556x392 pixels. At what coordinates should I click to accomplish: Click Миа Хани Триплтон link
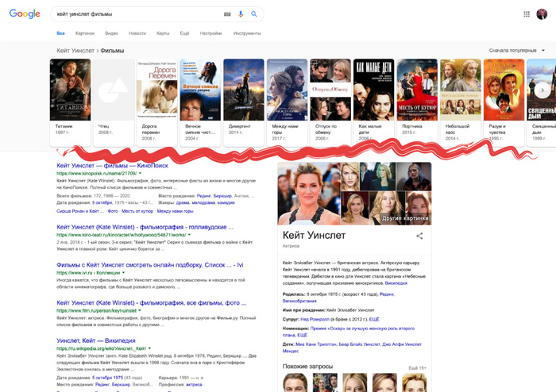[x=316, y=344]
